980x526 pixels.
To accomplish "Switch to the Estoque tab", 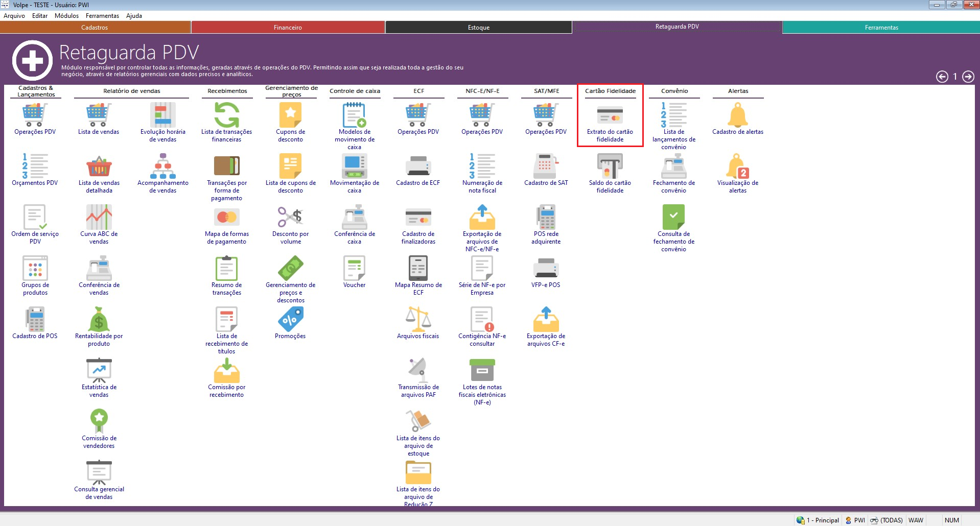I will (478, 28).
